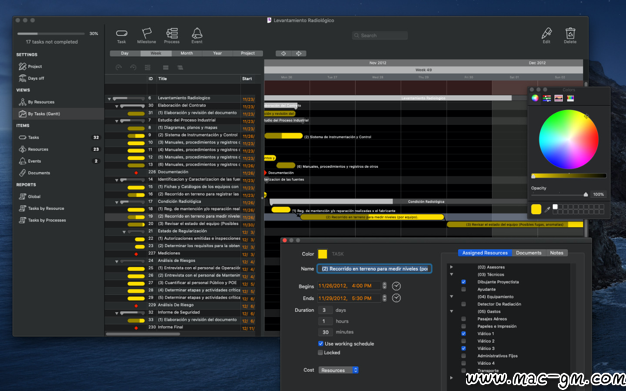Select the color sliders tab in Colors
The image size is (626, 391).
(x=547, y=98)
